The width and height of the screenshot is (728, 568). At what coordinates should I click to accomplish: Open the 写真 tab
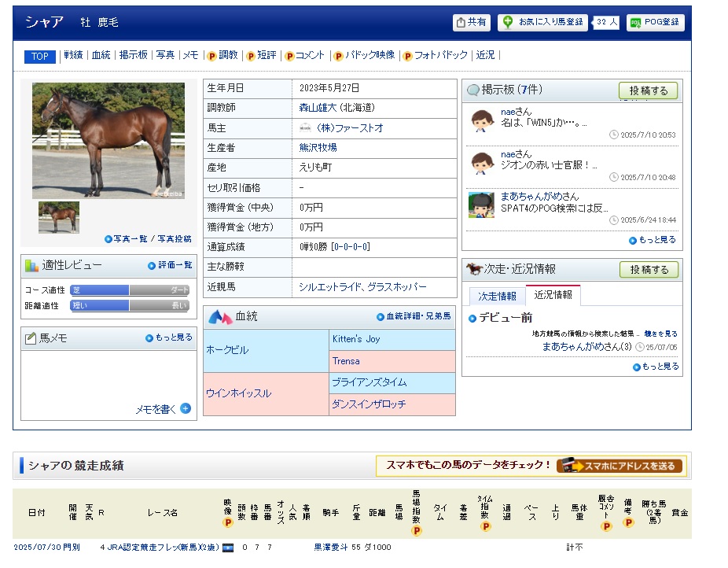click(165, 55)
